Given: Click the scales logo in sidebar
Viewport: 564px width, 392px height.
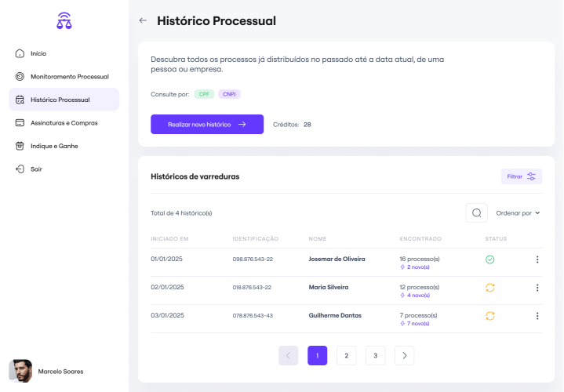Looking at the screenshot, I should coord(64,21).
